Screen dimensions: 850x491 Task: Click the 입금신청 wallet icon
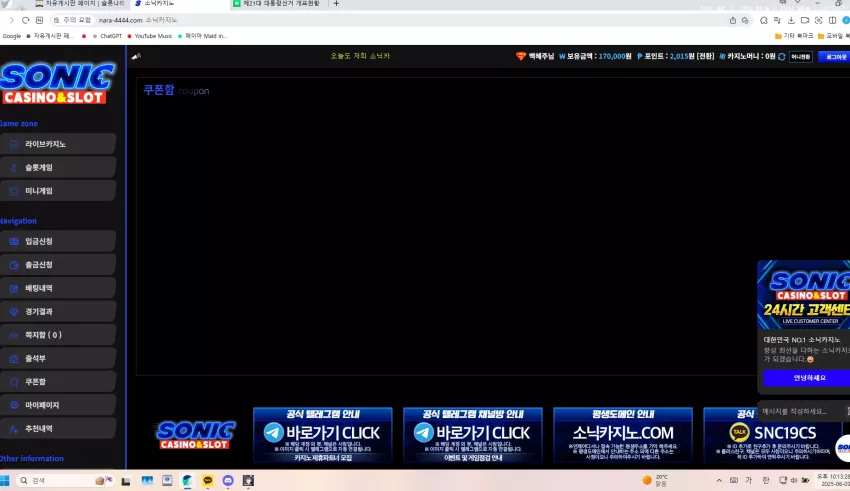14,241
